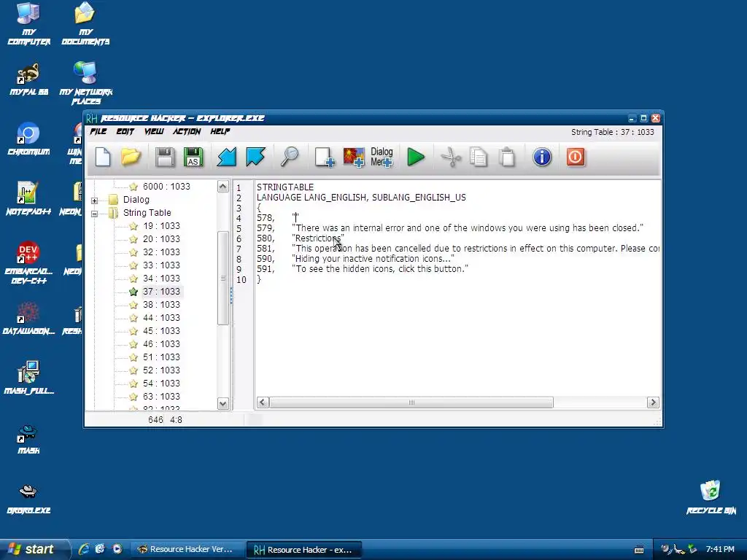Select the Mypal 68 desktop icon
747x560 pixels.
(28, 79)
